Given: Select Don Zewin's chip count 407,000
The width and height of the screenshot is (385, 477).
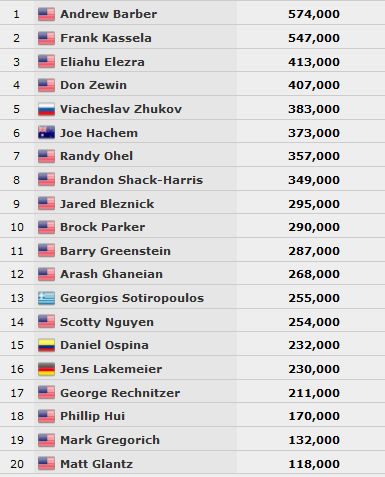Looking at the screenshot, I should [314, 85].
